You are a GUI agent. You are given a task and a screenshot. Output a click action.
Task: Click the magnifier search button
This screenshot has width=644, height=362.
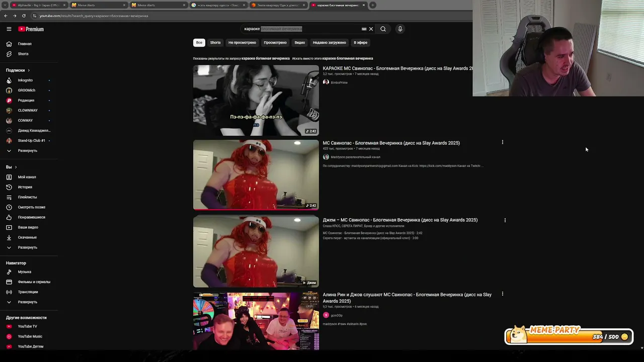pyautogui.click(x=383, y=29)
